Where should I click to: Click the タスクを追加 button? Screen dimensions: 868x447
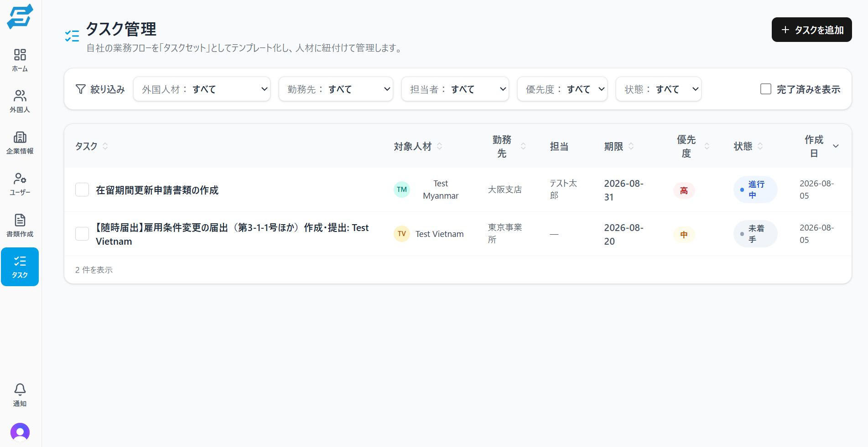(x=812, y=30)
